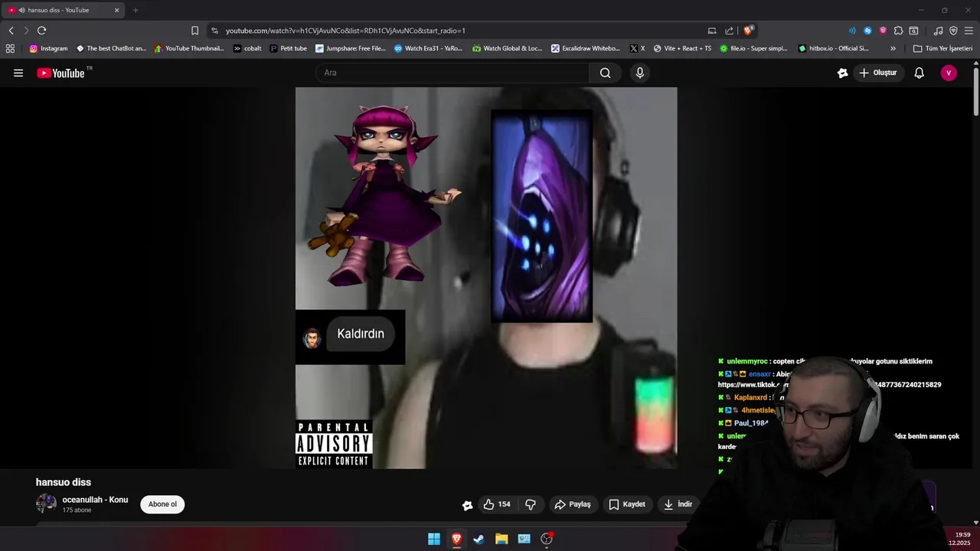
Task: Open the oceanullah - Konu channel link
Action: tap(95, 500)
